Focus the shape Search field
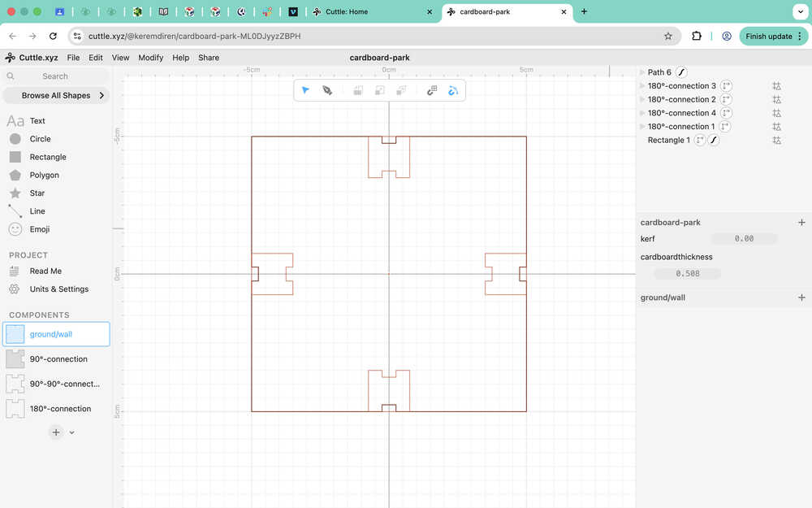 pos(56,76)
